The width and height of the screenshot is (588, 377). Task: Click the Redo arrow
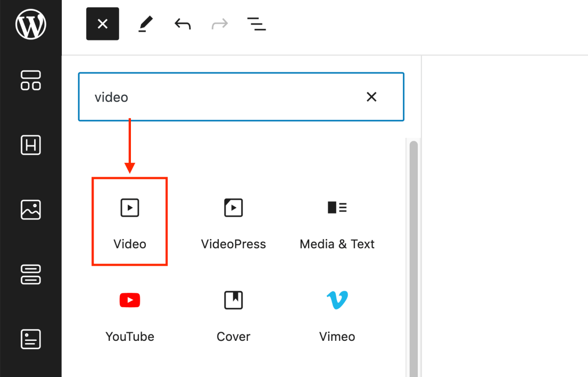pos(219,24)
